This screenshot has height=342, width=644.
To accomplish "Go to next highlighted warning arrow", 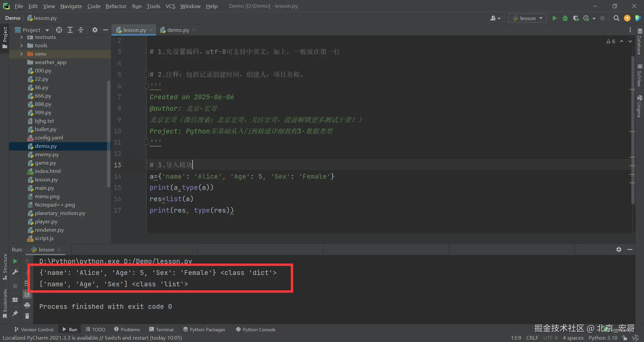I will point(630,41).
